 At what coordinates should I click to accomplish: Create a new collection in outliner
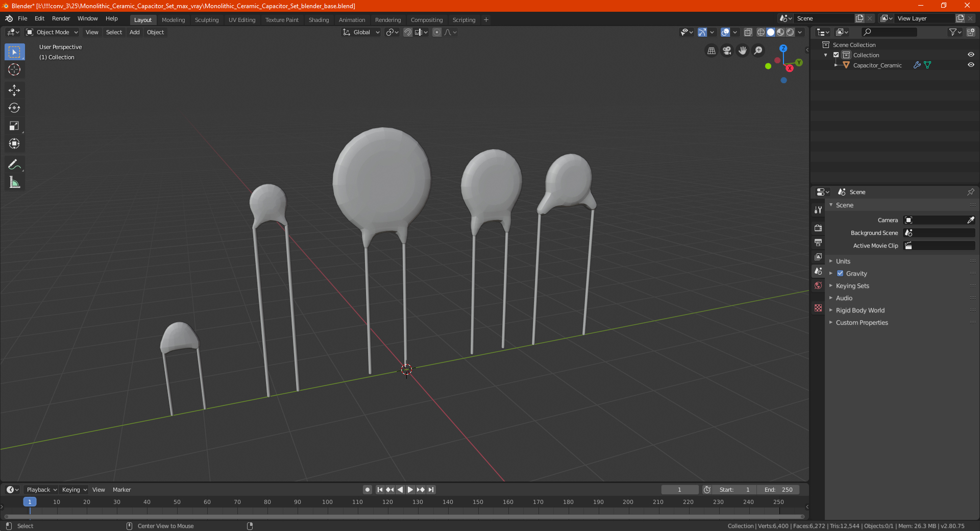[970, 32]
